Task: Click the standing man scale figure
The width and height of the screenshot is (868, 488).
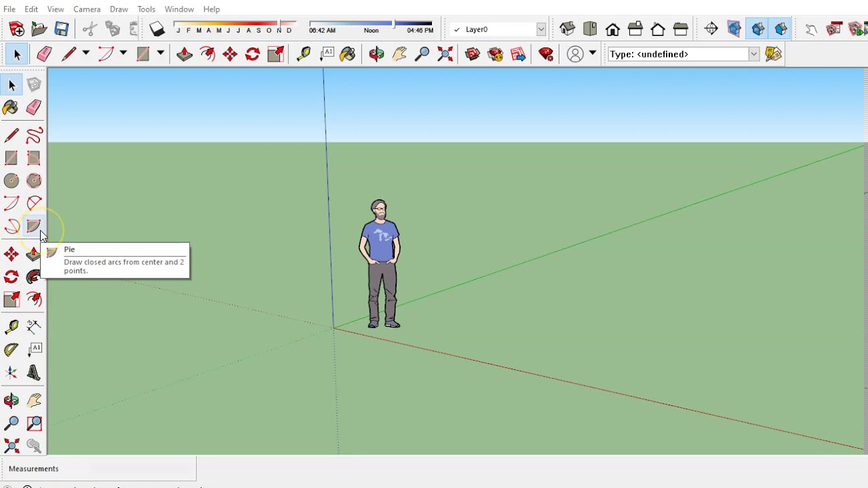Action: (380, 264)
